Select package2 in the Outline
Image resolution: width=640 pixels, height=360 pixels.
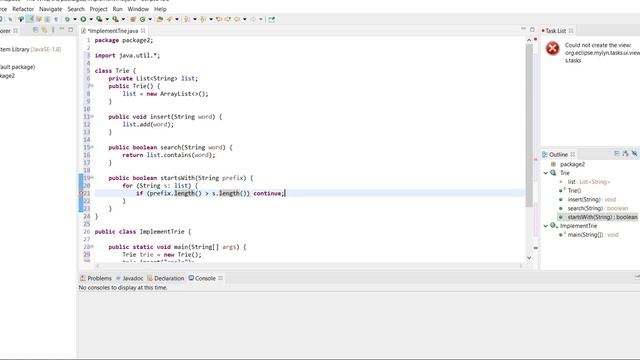[x=572, y=164]
